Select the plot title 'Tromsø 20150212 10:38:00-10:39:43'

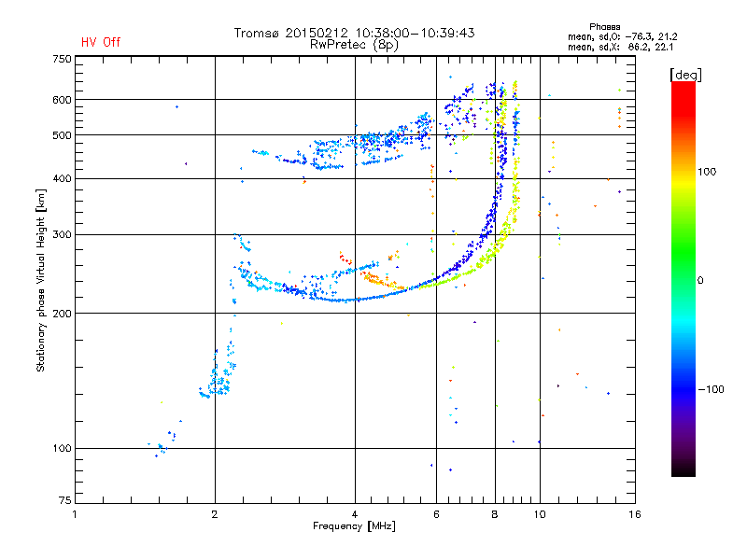[354, 33]
